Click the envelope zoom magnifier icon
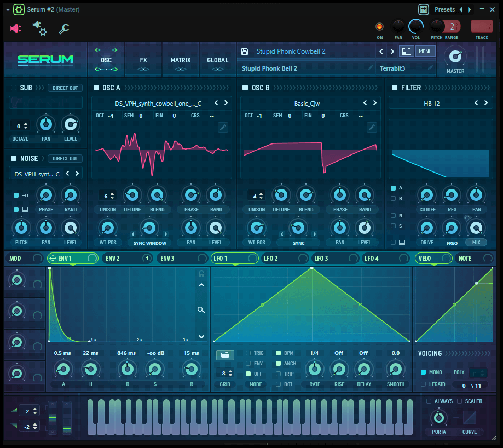This screenshot has height=448, width=503. click(201, 310)
